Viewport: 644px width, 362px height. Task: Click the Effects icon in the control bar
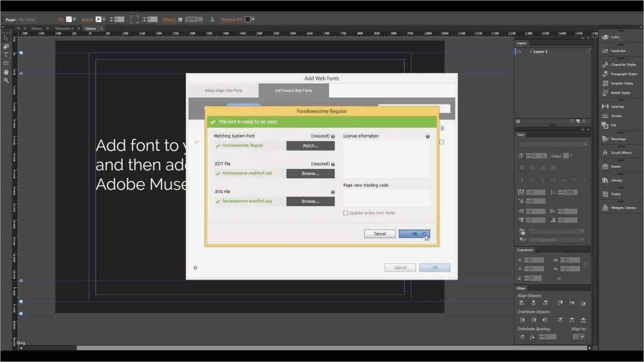(180, 20)
